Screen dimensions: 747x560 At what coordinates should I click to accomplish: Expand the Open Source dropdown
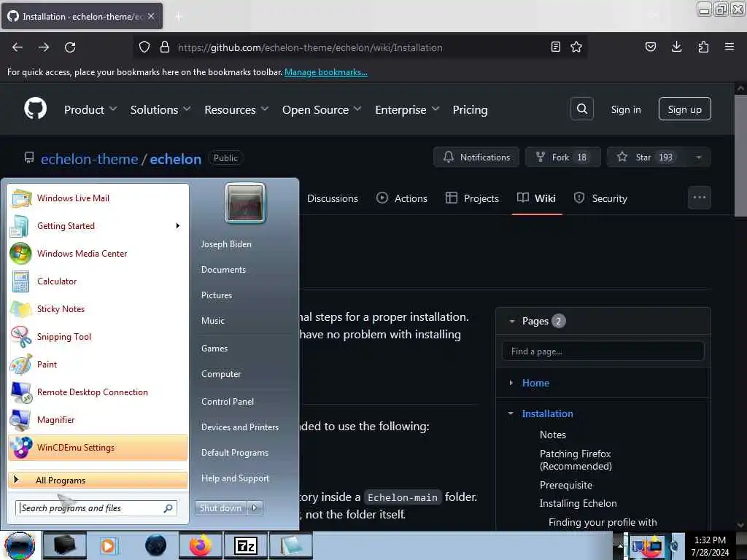point(322,109)
